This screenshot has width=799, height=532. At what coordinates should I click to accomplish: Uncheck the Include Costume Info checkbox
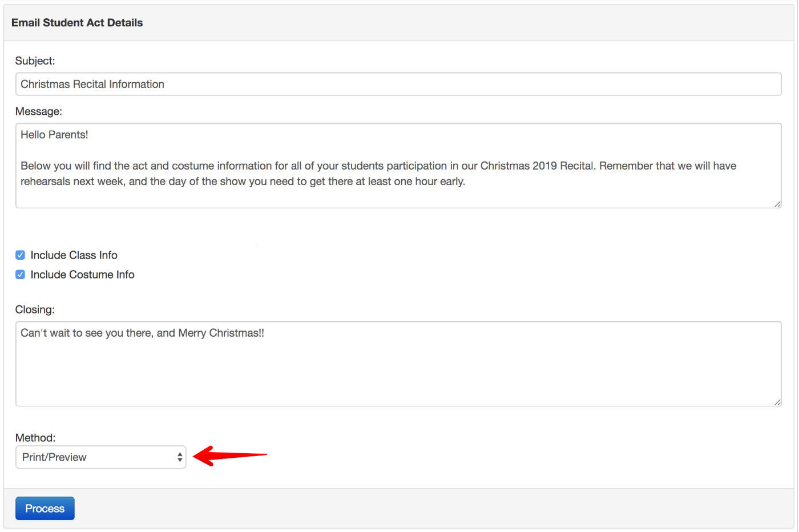[21, 275]
